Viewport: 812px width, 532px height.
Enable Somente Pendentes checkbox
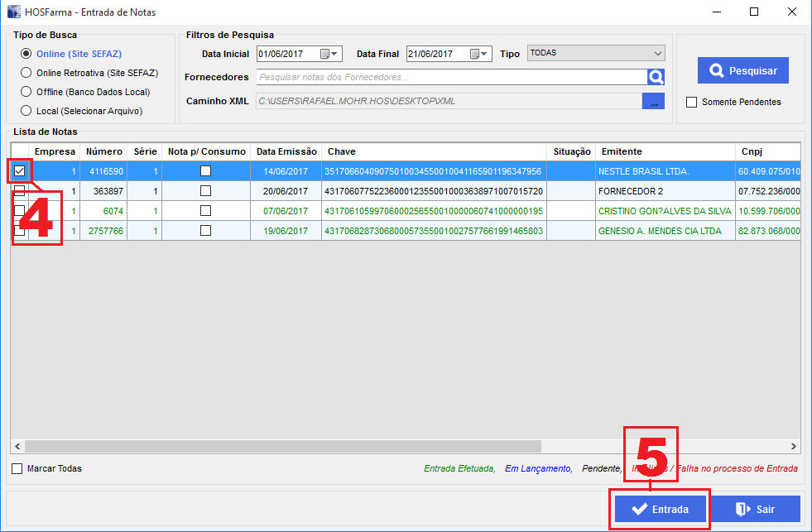click(692, 102)
